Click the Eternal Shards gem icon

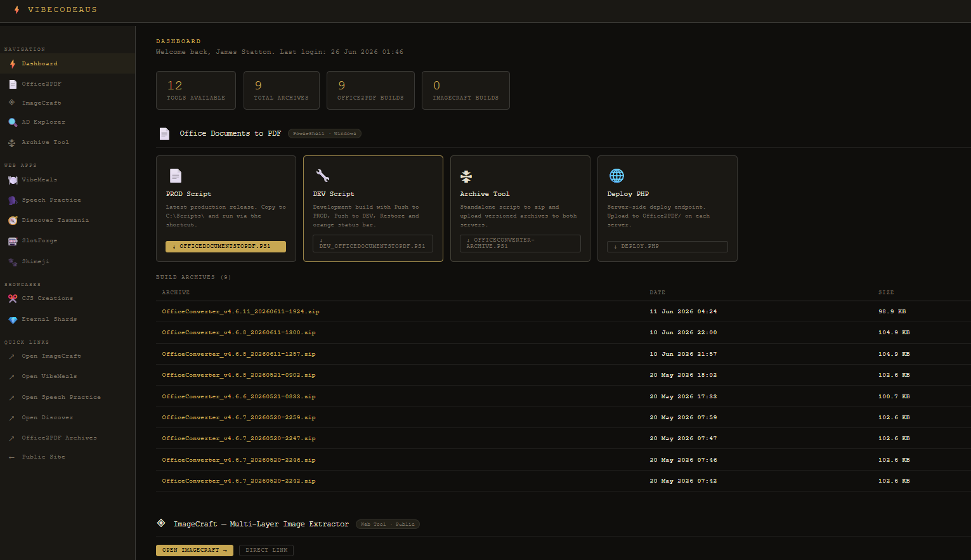(x=13, y=320)
